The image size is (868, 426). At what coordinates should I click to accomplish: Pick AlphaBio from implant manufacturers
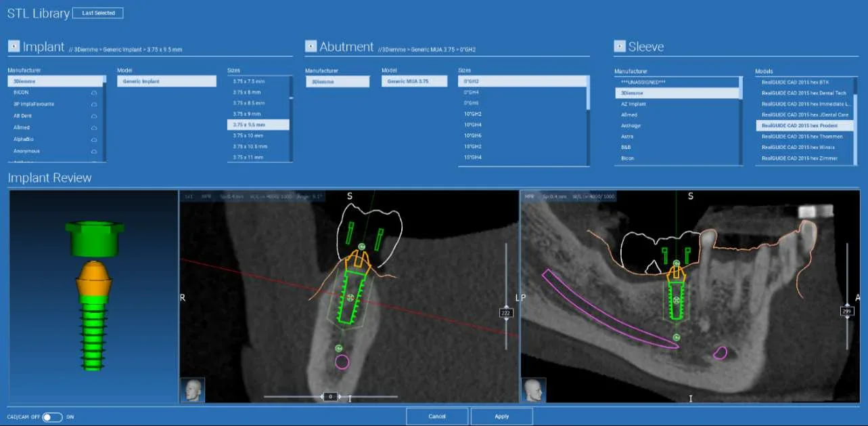point(54,140)
